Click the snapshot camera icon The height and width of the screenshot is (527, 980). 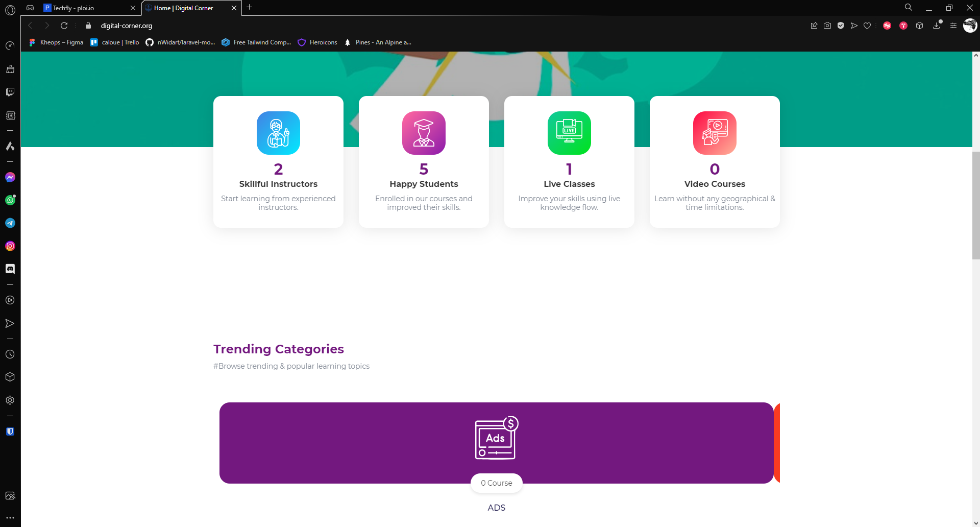pos(827,26)
